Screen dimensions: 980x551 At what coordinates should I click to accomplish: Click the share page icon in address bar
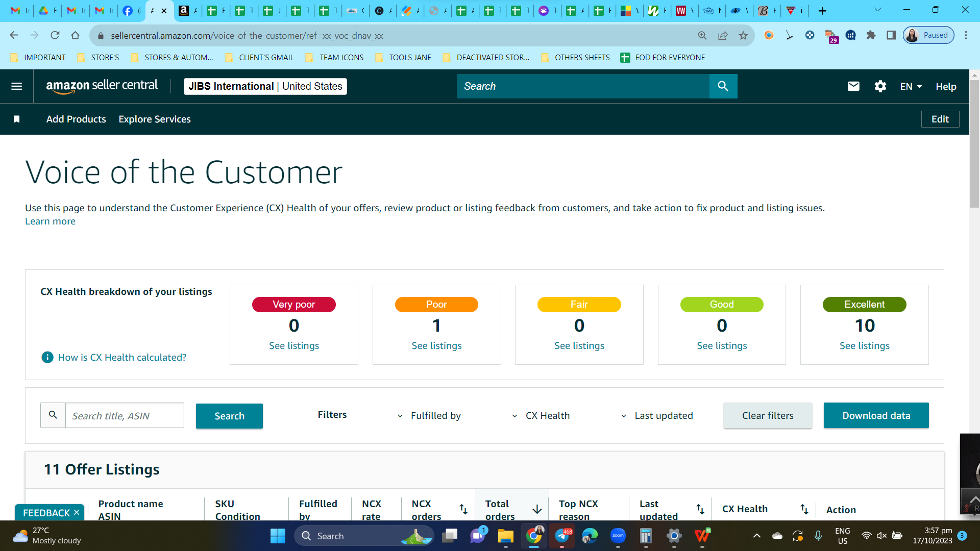coord(723,35)
